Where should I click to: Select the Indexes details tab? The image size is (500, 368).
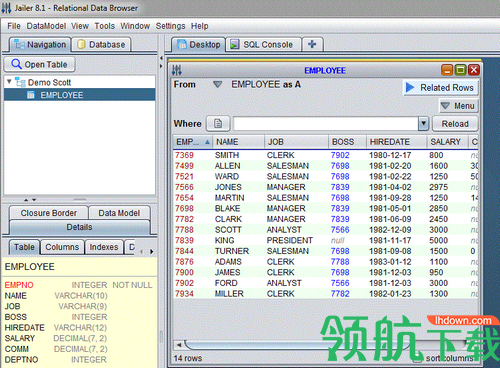(104, 247)
